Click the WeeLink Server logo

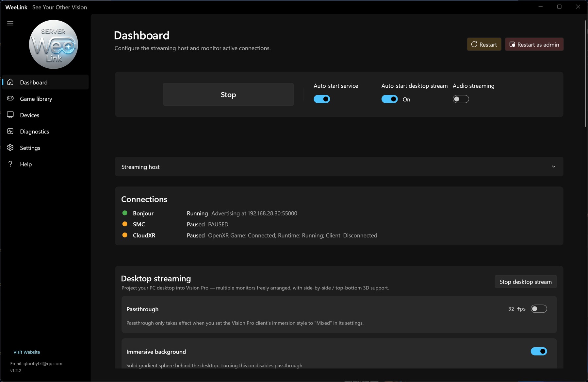point(54,44)
